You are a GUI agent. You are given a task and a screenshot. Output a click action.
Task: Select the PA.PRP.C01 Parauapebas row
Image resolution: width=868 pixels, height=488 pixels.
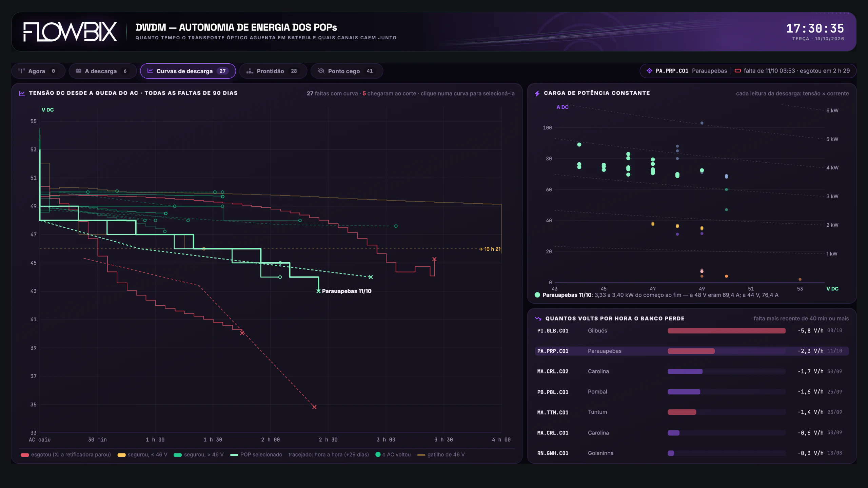(x=692, y=351)
